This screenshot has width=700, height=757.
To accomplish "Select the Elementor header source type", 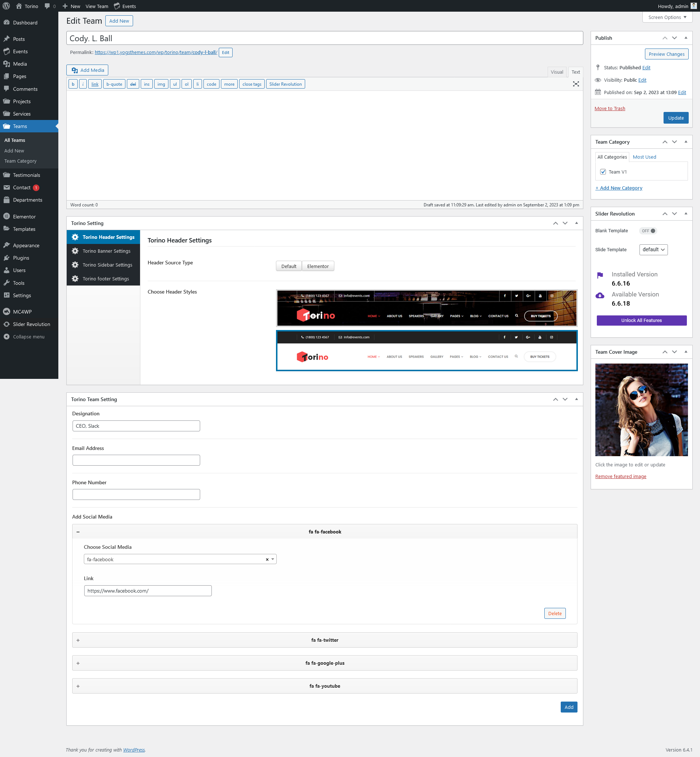I will click(x=318, y=266).
